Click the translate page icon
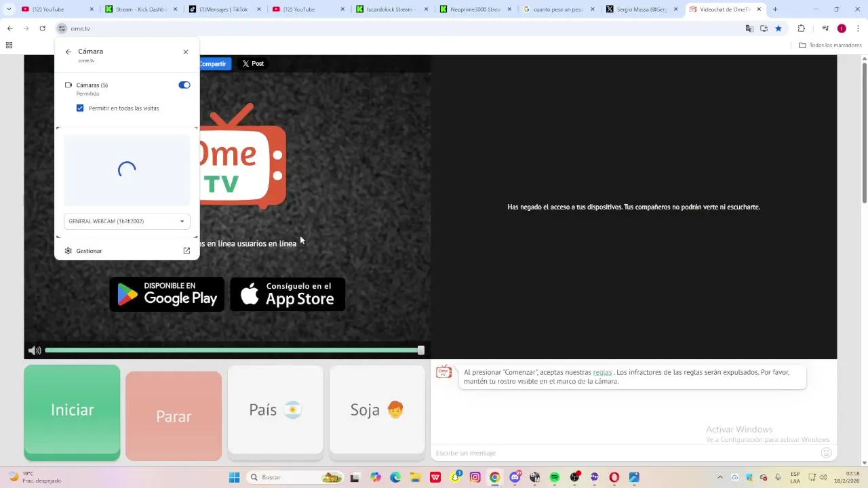The width and height of the screenshot is (868, 488). [749, 28]
